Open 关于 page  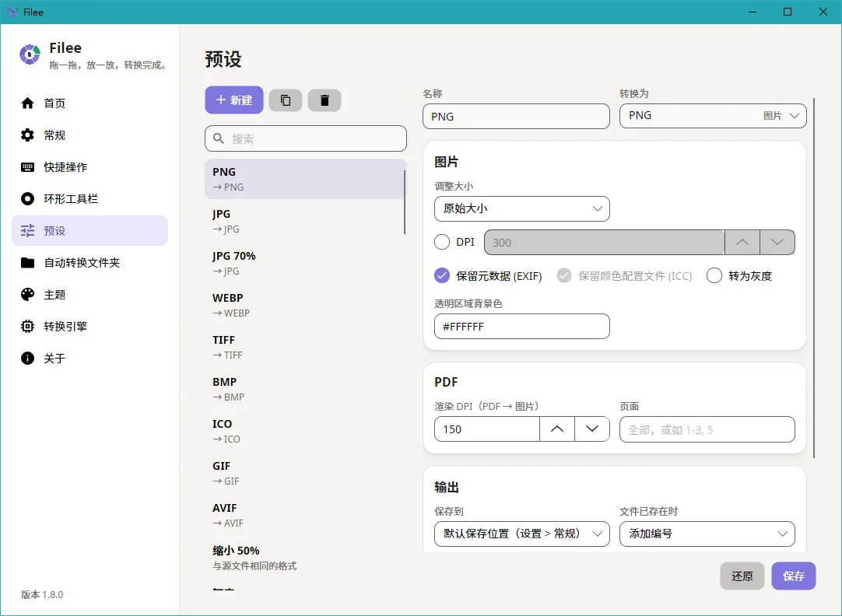89,358
